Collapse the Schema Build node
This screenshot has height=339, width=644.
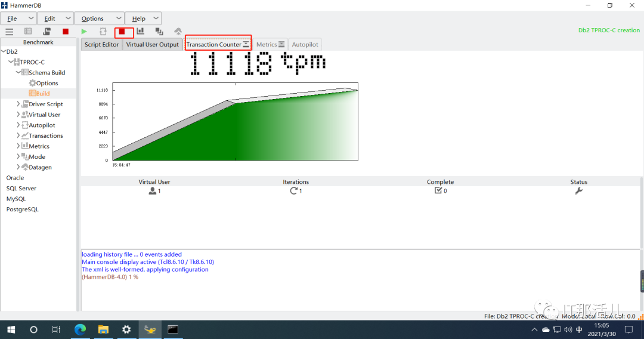pos(18,72)
